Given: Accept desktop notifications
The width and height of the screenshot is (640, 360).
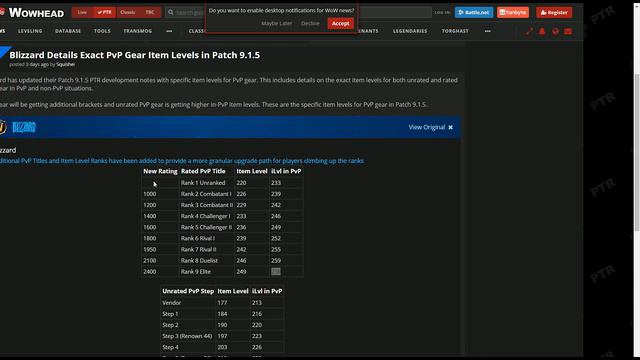Looking at the screenshot, I should coord(340,23).
